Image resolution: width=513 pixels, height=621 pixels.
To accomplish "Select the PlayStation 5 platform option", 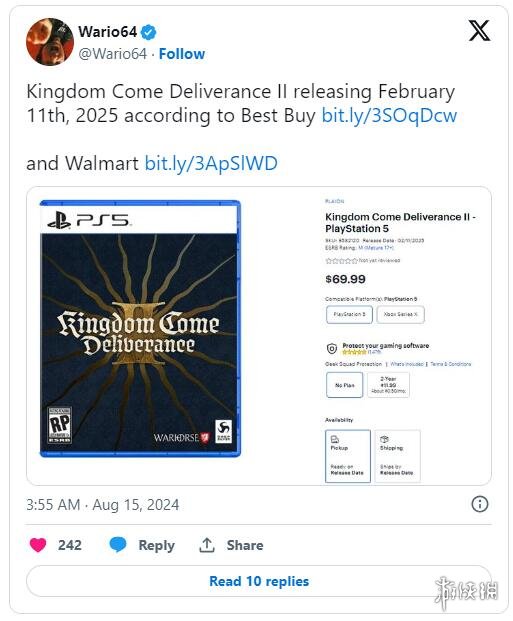I will click(349, 314).
